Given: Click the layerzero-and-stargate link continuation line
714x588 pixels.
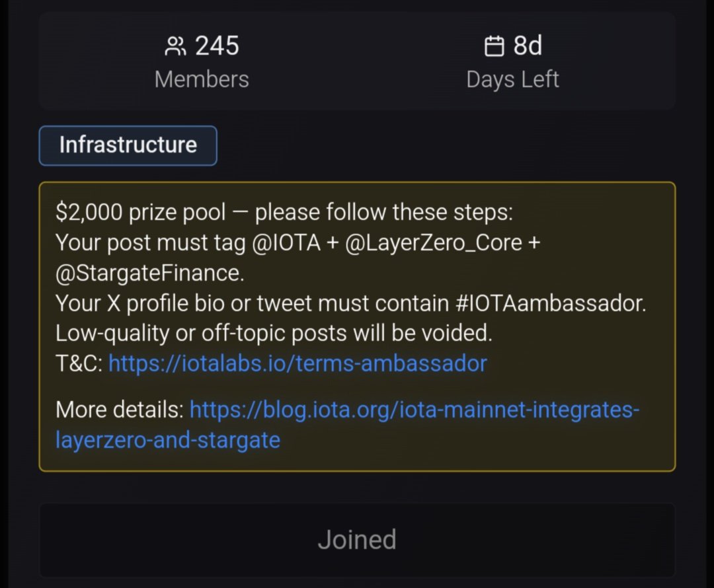Looking at the screenshot, I should coord(167,439).
